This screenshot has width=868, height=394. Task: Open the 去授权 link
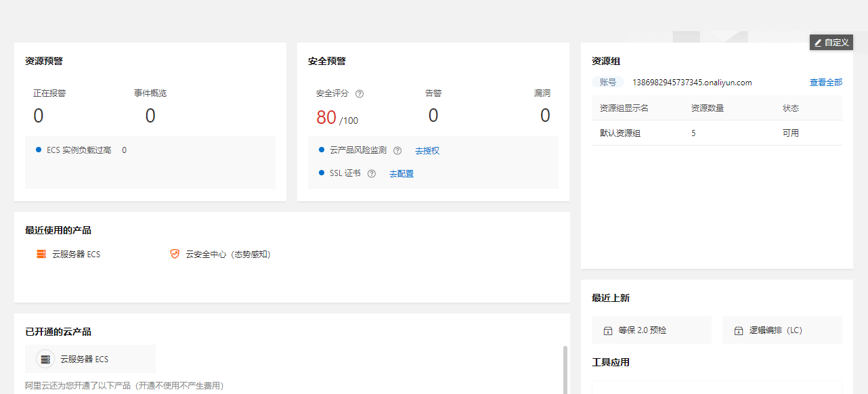pos(427,150)
